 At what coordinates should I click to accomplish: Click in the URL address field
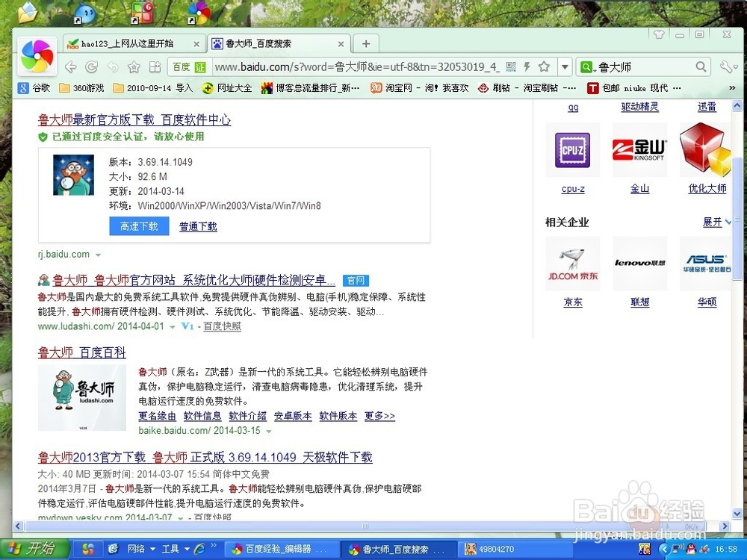tap(357, 67)
